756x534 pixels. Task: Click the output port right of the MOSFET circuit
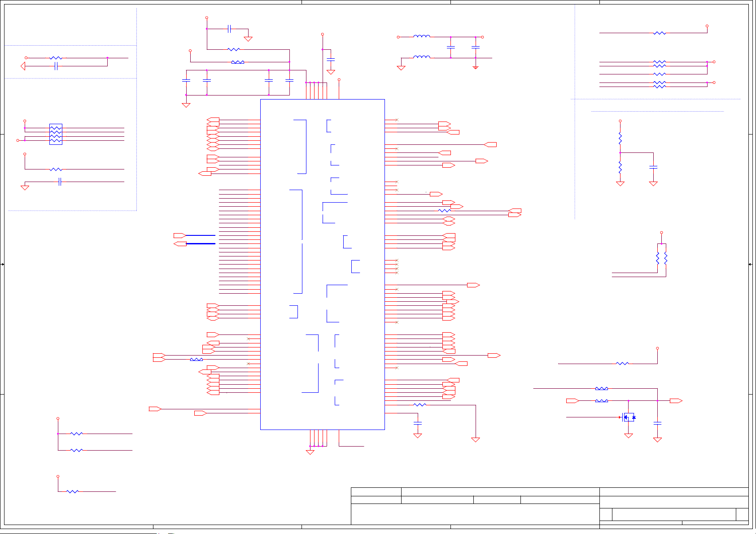click(x=676, y=401)
